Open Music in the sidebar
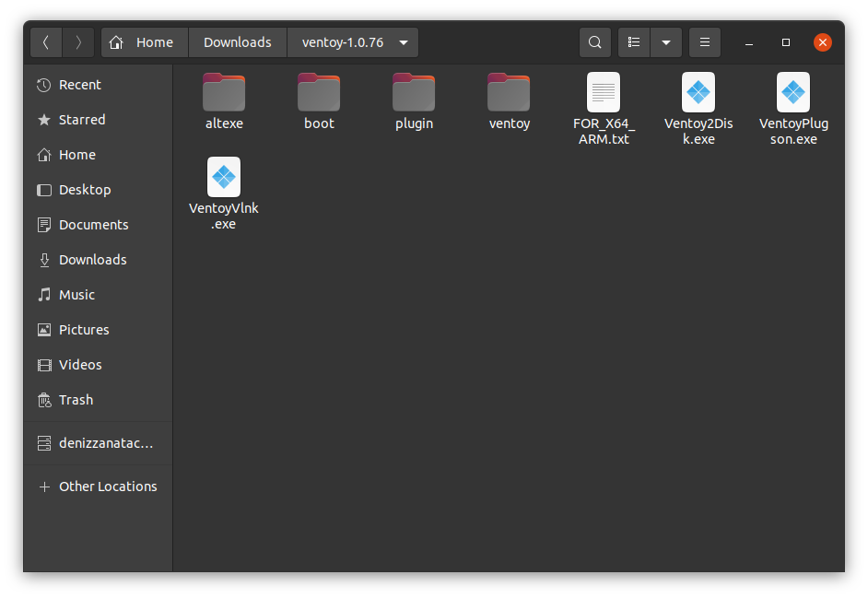The image size is (868, 598). coord(98,295)
